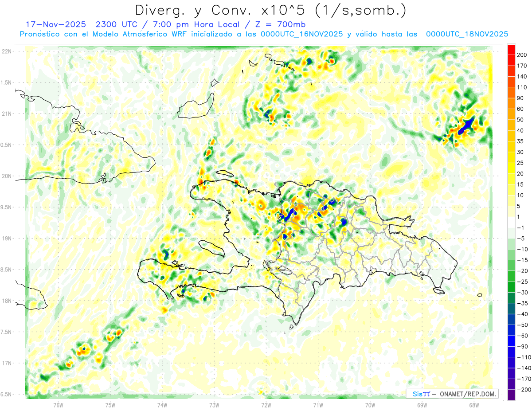Click the "71W" longitude label
Image resolution: width=532 pixels, height=411 pixels.
[x=318, y=405]
